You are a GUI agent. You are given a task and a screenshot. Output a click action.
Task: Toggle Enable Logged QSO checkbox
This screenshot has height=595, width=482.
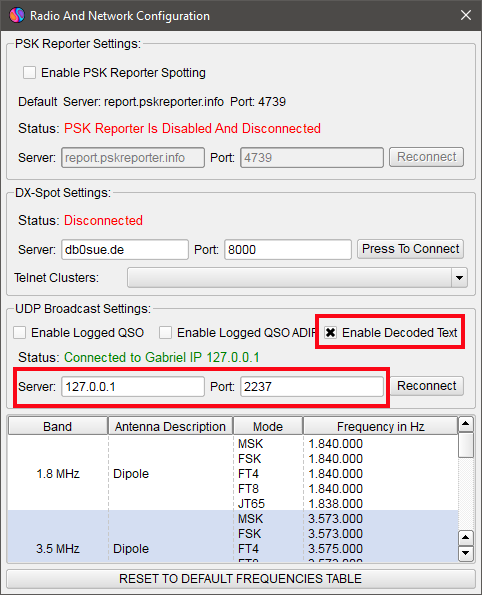click(x=19, y=332)
